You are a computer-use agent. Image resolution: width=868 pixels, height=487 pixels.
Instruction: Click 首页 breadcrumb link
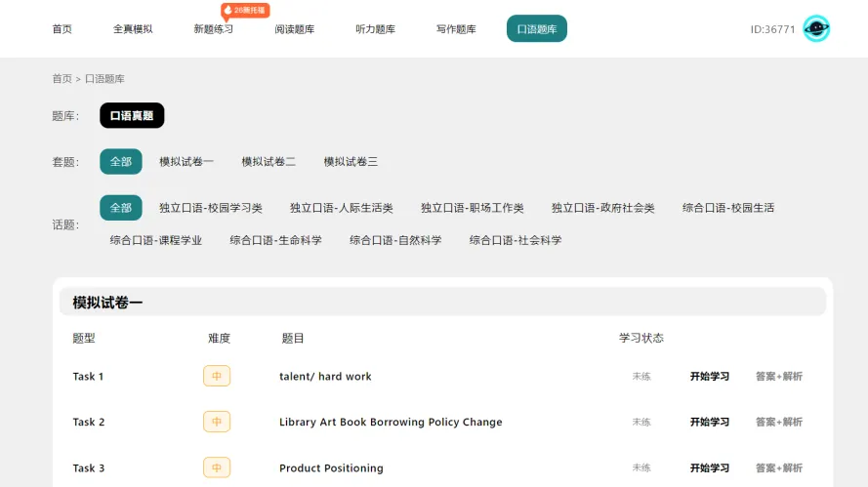[62, 79]
